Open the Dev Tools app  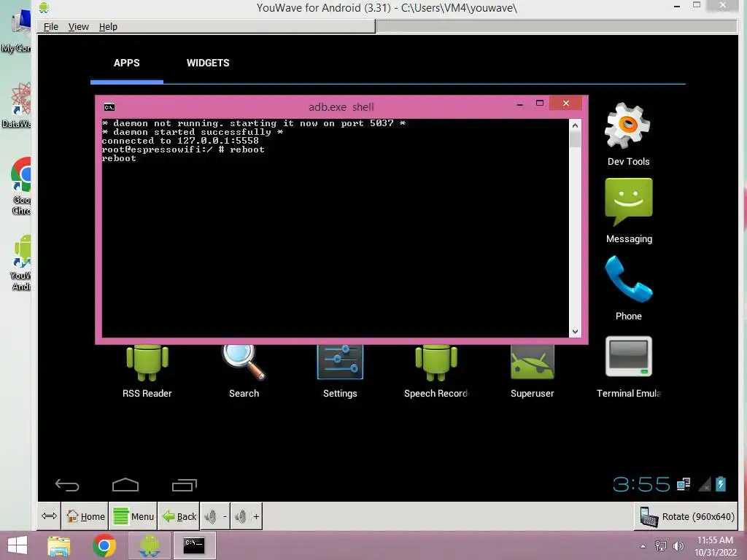coord(628,134)
